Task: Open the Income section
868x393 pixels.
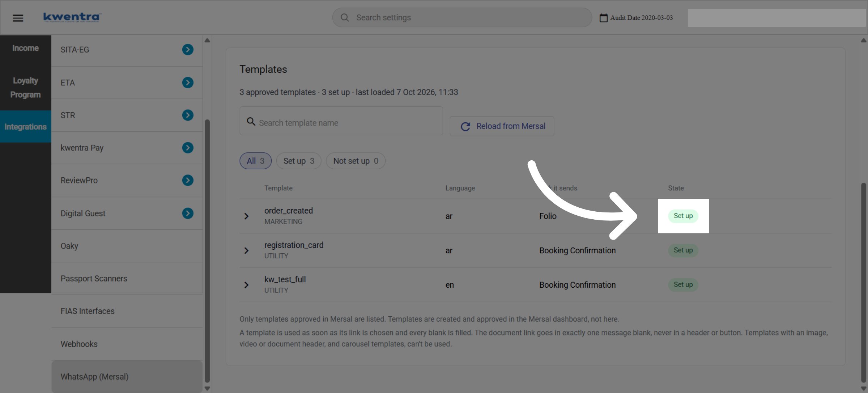Action: [x=25, y=48]
